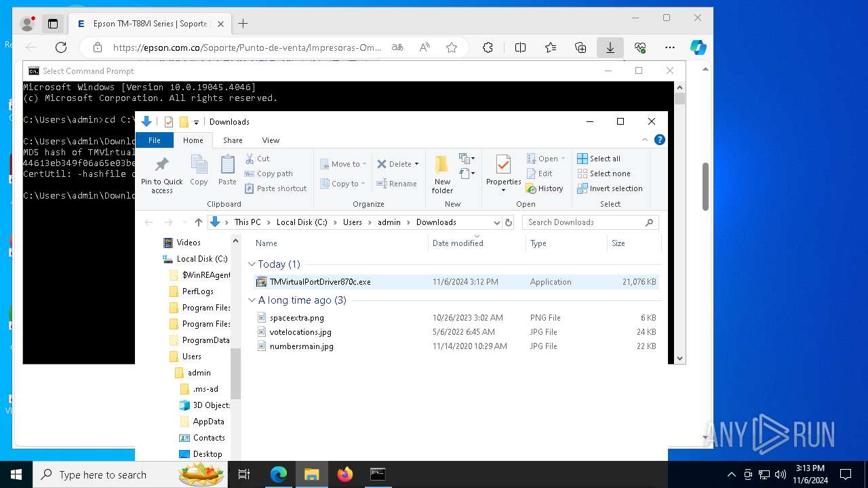Click Select all in ribbon
Viewport: 868px width, 488px height.
[x=599, y=159]
